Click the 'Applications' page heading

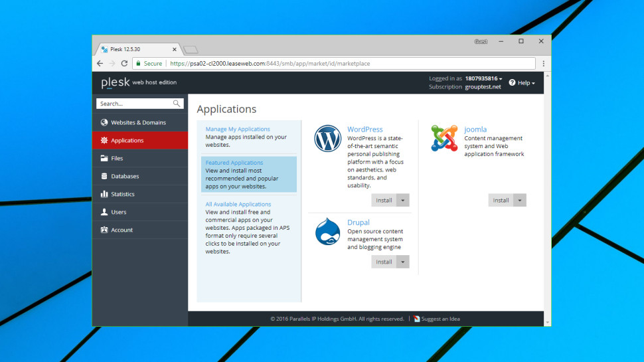click(226, 110)
